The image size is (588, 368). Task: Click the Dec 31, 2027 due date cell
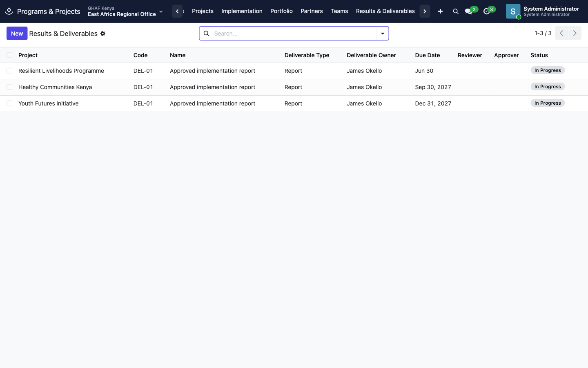coord(433,103)
